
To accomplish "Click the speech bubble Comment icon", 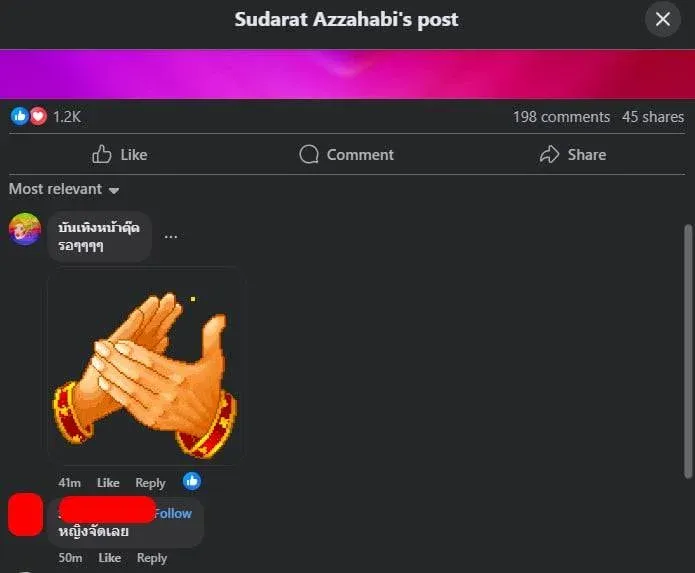I will coord(309,154).
